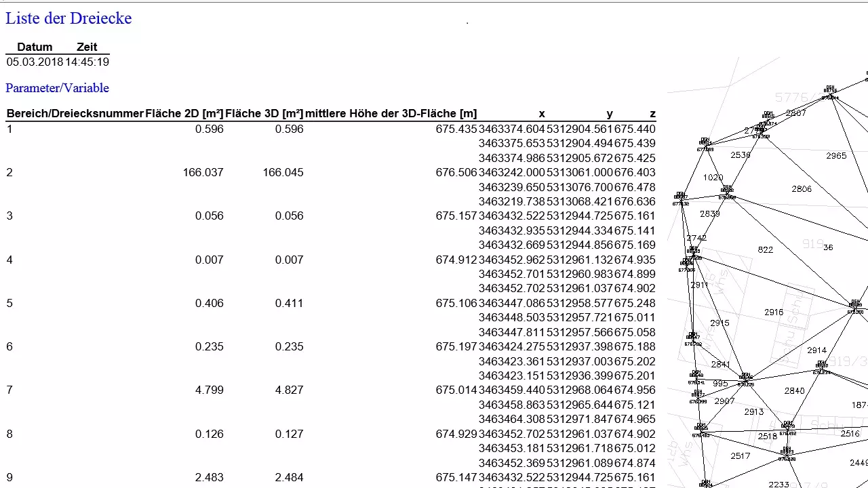Click the "Liste der Dreiecke" heading

tap(68, 18)
